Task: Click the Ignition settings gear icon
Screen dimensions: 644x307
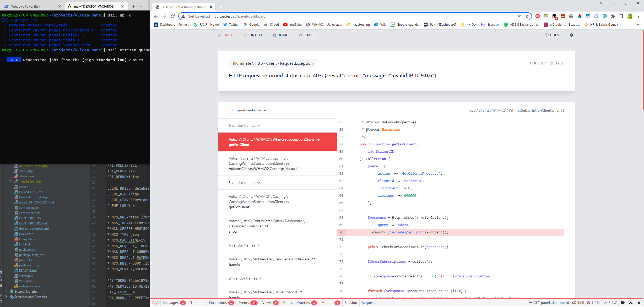Action: click(x=571, y=35)
